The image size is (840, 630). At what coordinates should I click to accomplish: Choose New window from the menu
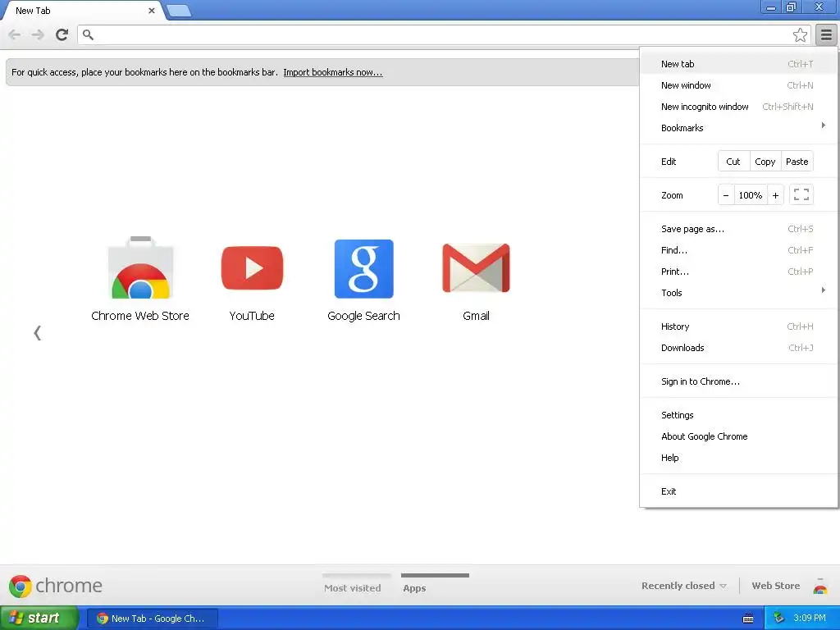738,85
